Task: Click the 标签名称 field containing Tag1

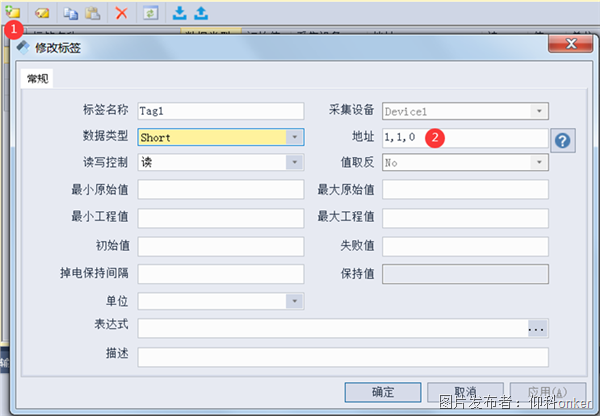Action: coord(220,111)
